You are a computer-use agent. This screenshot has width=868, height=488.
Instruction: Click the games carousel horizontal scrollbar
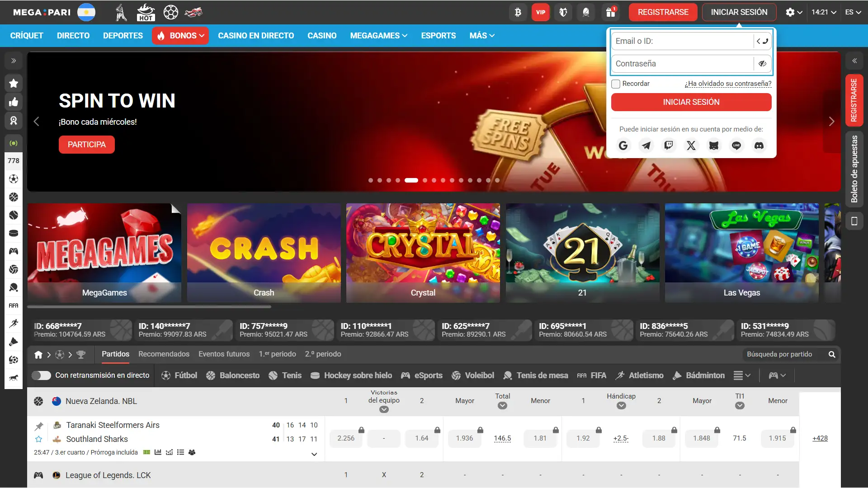tap(149, 307)
